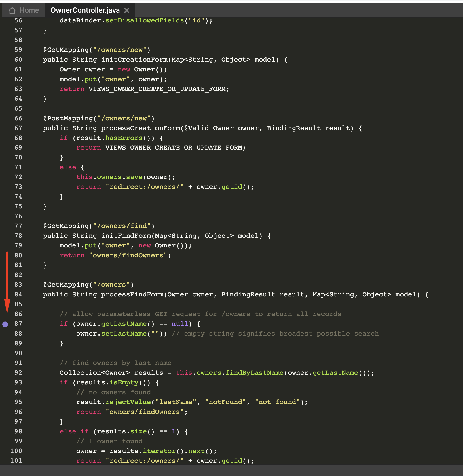The width and height of the screenshot is (463, 476).
Task: Click the initCreationForm method name
Action: [x=134, y=60]
